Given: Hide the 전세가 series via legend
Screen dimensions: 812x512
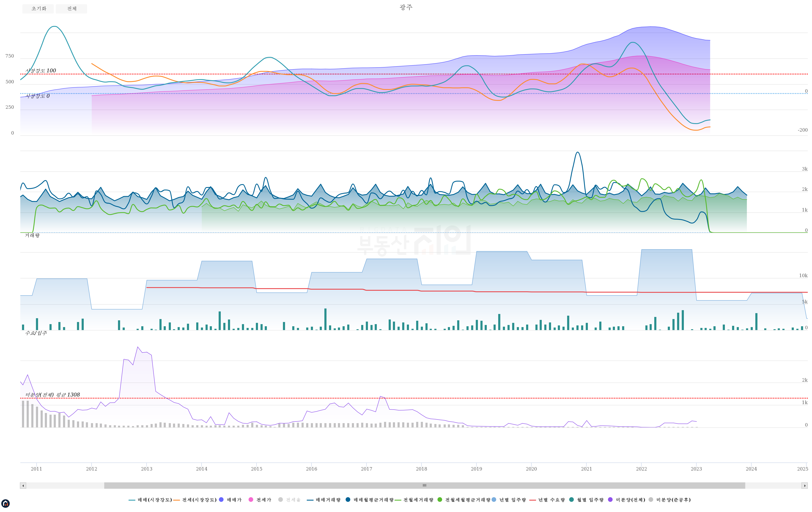Looking at the screenshot, I should click(x=263, y=500).
